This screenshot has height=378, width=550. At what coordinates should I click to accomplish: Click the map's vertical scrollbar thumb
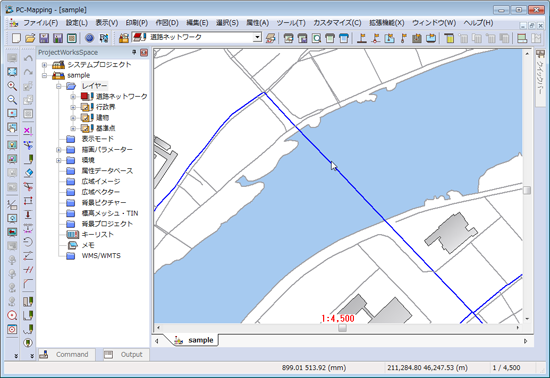pos(527,190)
